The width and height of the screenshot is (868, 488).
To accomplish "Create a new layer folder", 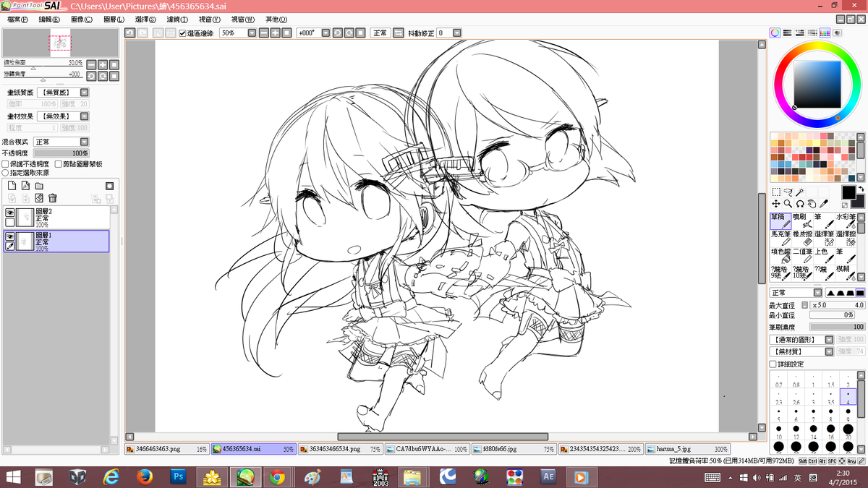I will click(39, 187).
